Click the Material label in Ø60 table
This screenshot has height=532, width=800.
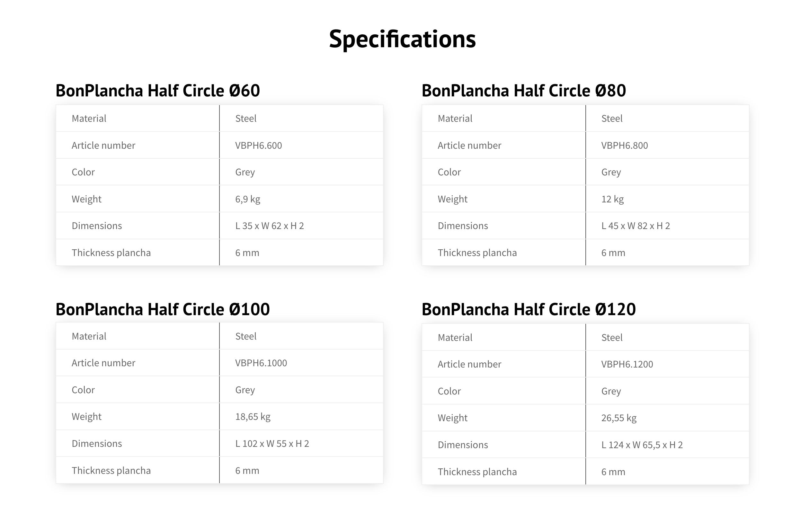[x=89, y=119]
